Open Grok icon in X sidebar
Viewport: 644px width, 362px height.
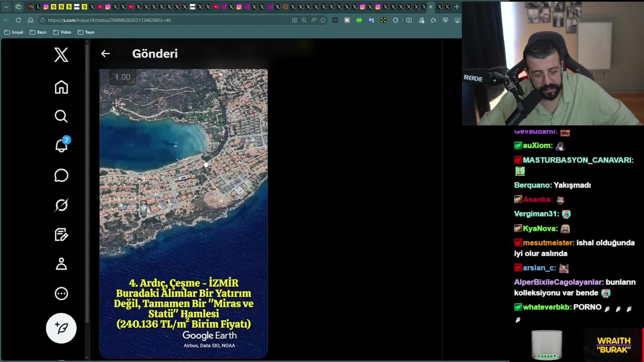pos(61,205)
